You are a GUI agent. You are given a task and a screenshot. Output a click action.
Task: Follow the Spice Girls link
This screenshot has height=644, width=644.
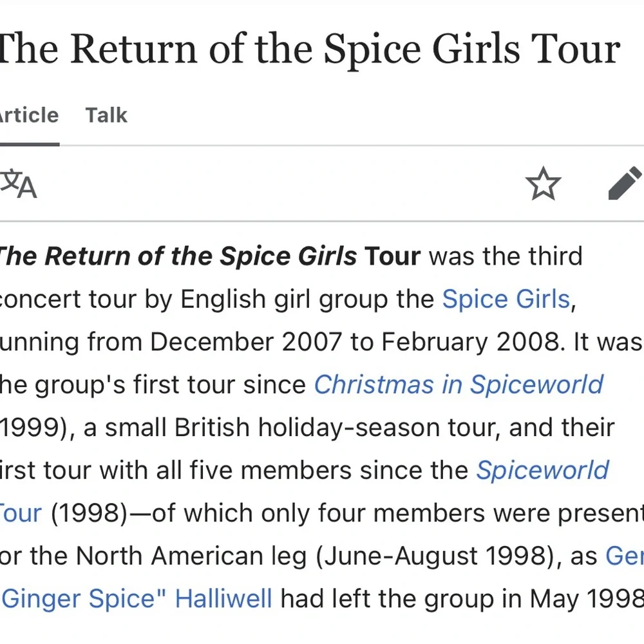506,299
